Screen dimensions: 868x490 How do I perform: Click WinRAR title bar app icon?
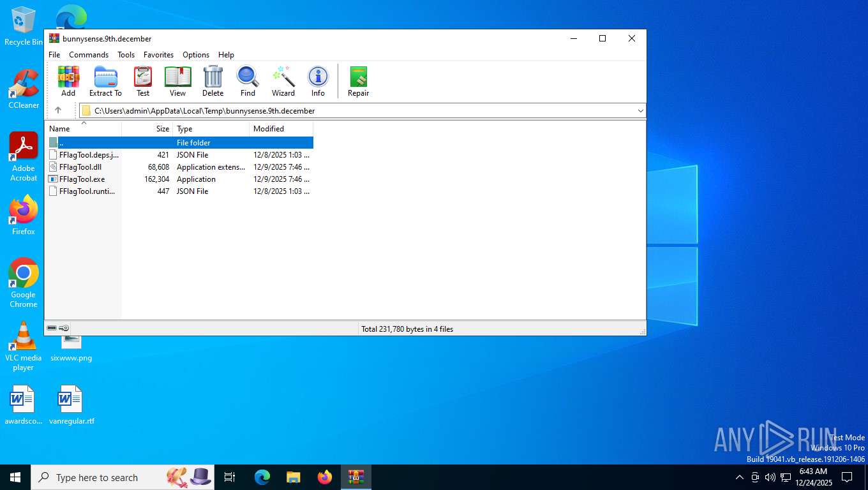(54, 38)
